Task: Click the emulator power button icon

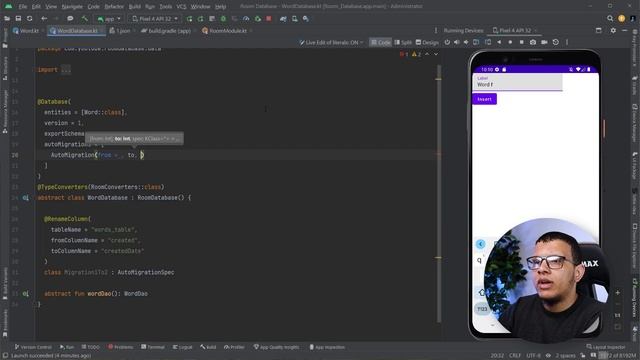Action: coord(447,42)
